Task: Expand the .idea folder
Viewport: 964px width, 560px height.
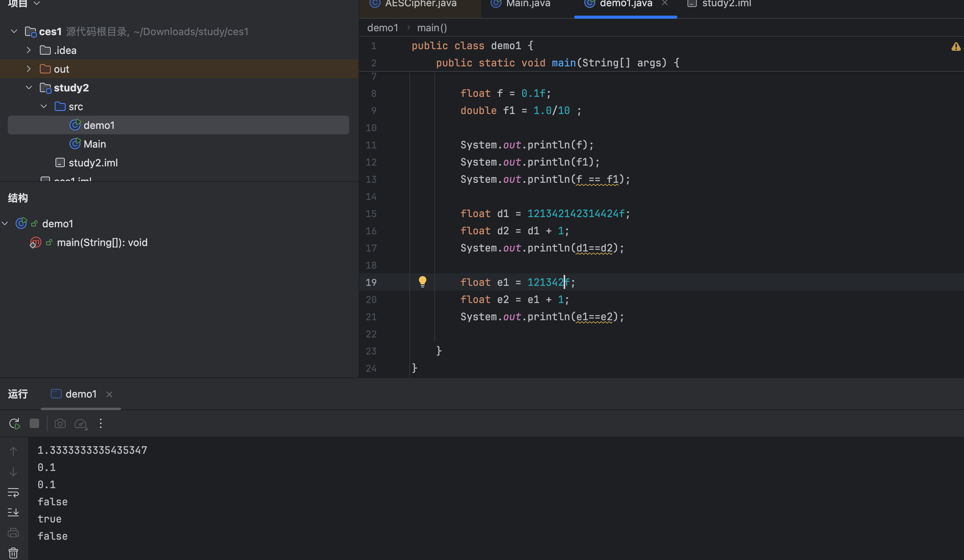Action: [29, 50]
